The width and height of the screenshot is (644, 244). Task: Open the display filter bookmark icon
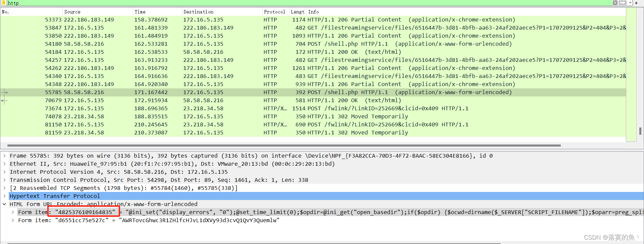tap(4, 3)
